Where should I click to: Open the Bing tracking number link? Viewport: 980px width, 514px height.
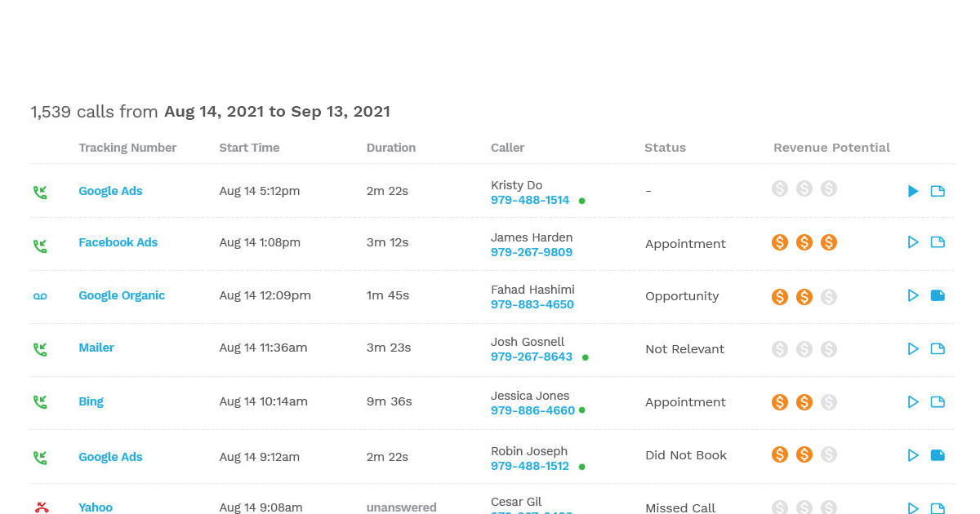click(x=91, y=401)
